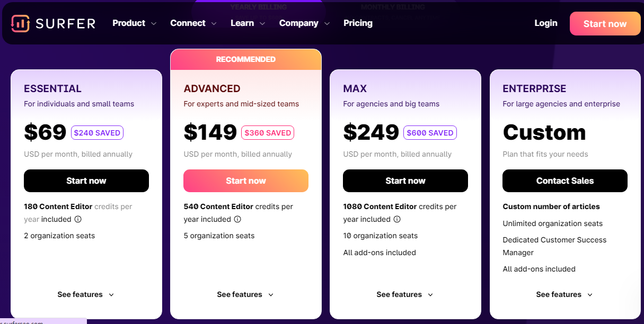Screen dimensions: 644x324
Task: Start the Essential plan
Action: click(86, 181)
